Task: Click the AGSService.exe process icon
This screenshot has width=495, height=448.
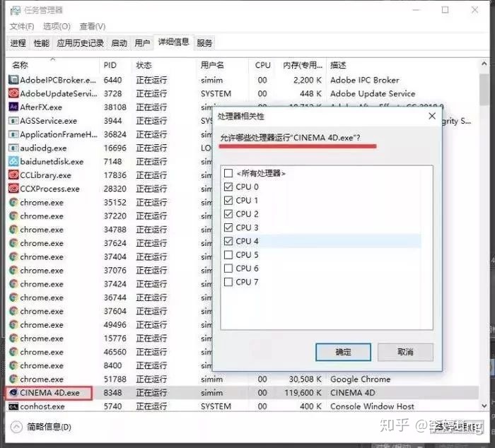Action: click(x=13, y=121)
